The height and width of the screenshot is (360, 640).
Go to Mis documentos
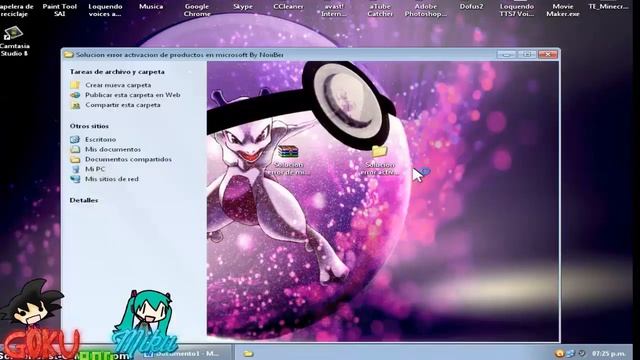113,149
